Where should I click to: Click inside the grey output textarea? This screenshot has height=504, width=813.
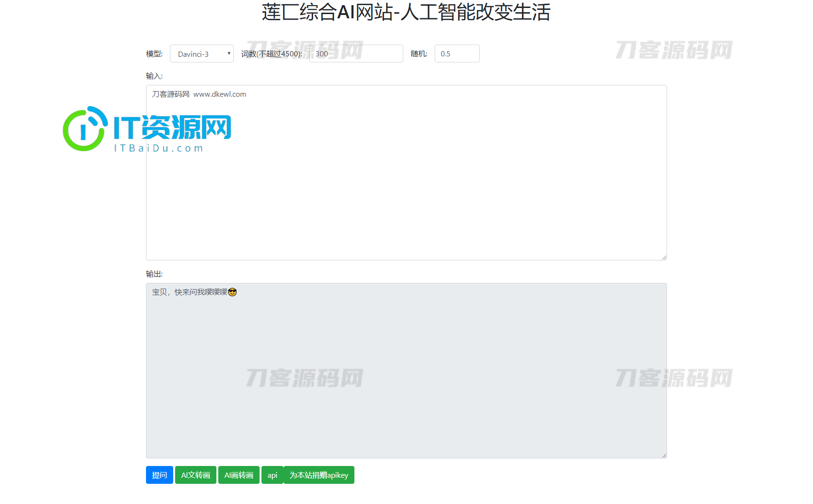pyautogui.click(x=406, y=371)
